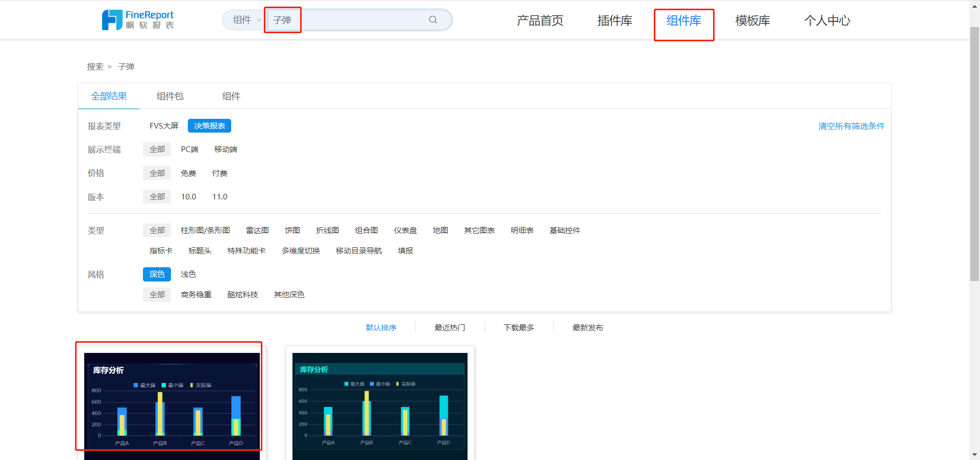Filter type by 柱形图/条形图
980x460 pixels.
[205, 231]
